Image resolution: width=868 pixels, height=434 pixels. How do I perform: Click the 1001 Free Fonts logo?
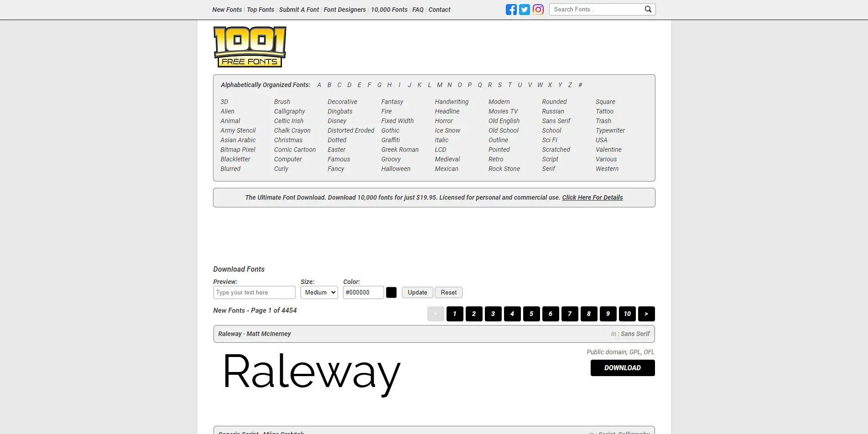point(250,47)
